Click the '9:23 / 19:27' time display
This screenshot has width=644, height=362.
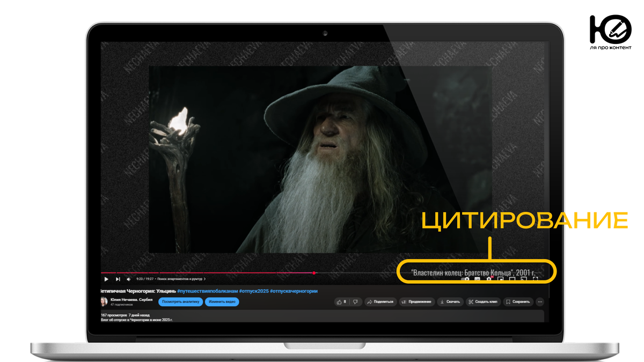coord(145,279)
